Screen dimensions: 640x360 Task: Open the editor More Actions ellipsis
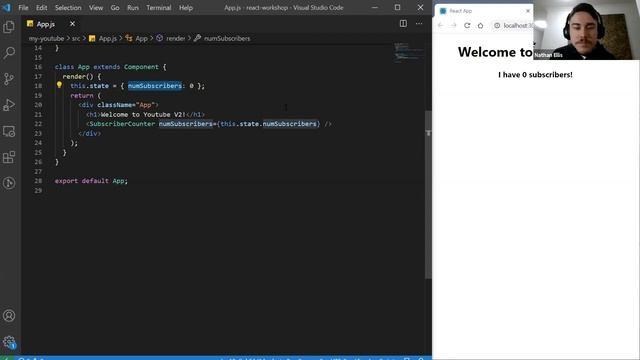tap(419, 24)
